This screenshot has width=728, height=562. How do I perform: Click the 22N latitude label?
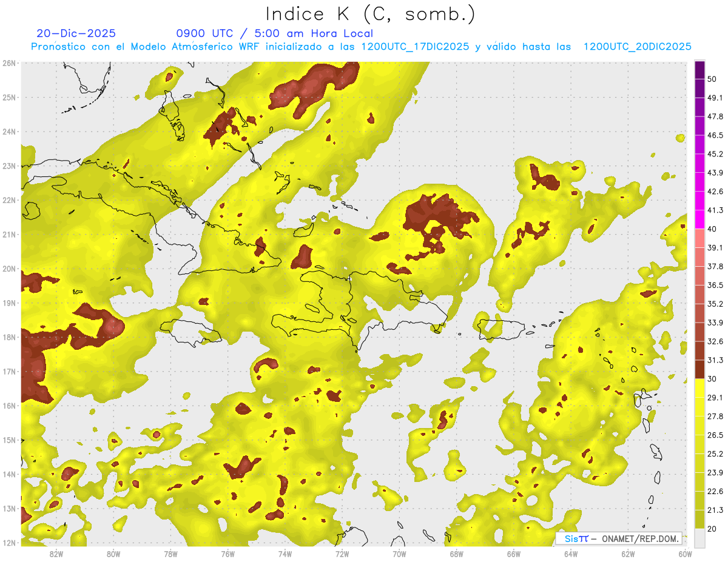tap(9, 200)
